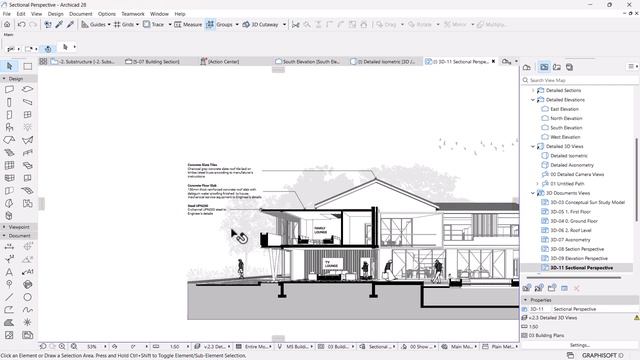Select the Morph tool
640x360 pixels.
pos(9,203)
